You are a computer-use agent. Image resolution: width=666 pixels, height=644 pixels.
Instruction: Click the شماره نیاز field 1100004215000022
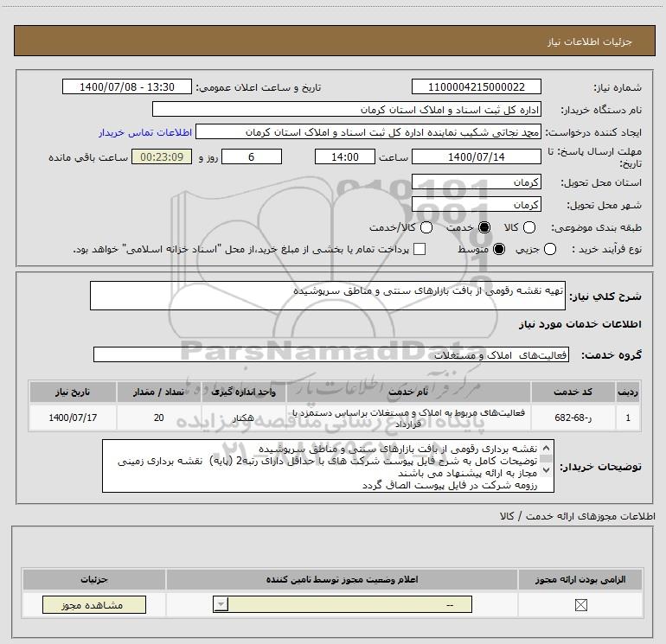point(476,87)
